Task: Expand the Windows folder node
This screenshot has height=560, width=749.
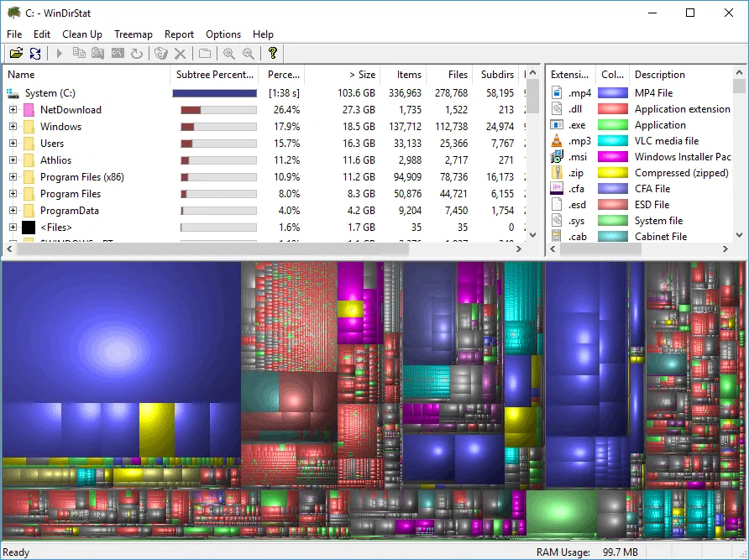Action: pos(13,127)
